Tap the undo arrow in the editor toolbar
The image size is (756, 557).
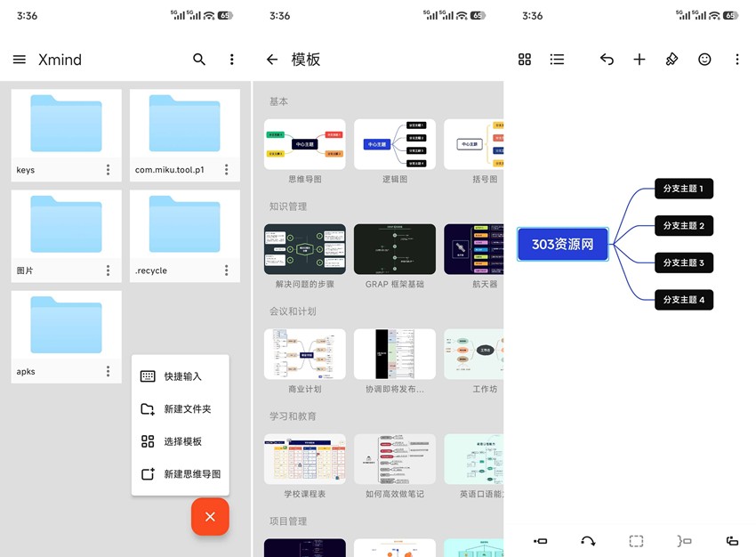coord(607,60)
